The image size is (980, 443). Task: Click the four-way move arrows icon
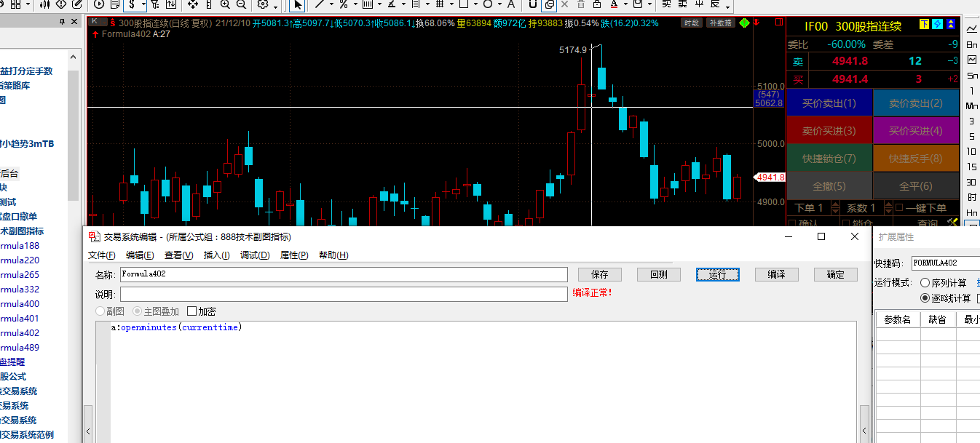[193, 4]
